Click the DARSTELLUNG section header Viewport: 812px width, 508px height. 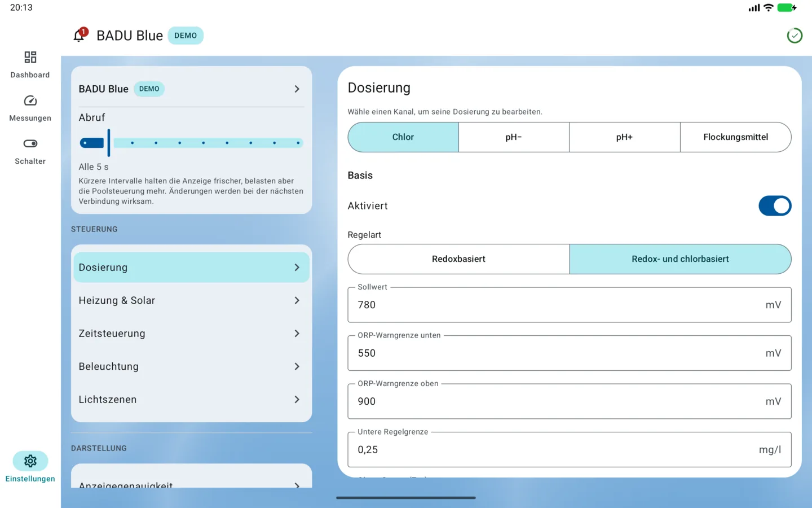click(x=99, y=448)
